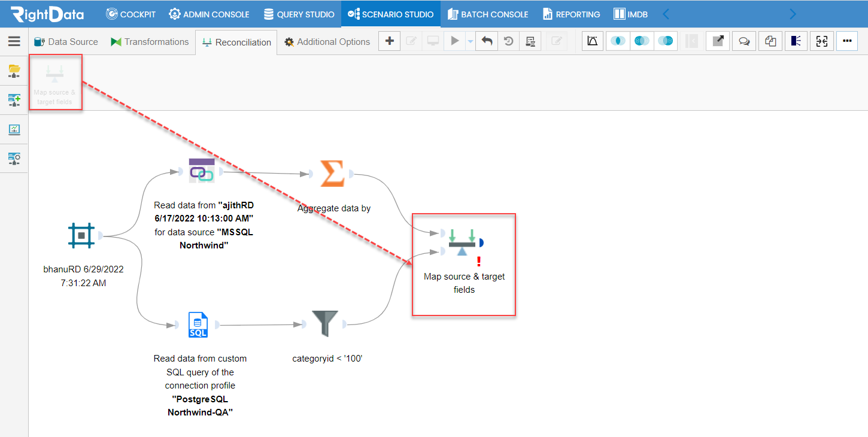868x437 pixels.
Task: Click the copy documents icon in the toolbar
Action: pos(770,41)
